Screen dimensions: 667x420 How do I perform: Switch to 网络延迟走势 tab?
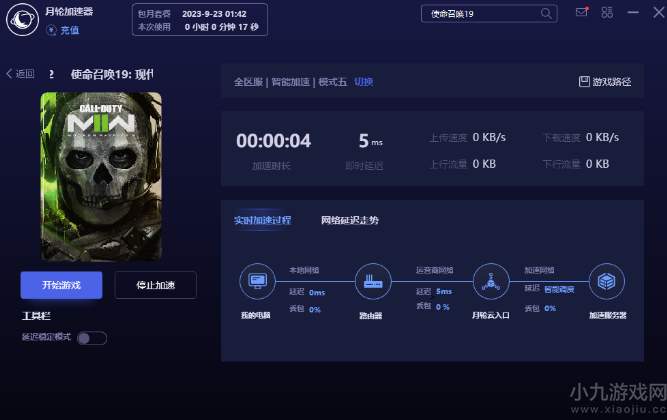click(x=350, y=220)
